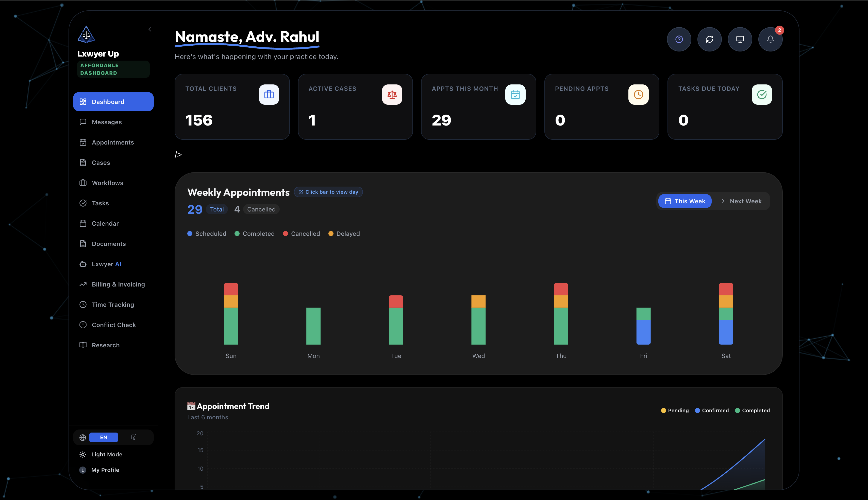Open the Total Clients card showing 156
The width and height of the screenshot is (868, 500).
click(232, 107)
